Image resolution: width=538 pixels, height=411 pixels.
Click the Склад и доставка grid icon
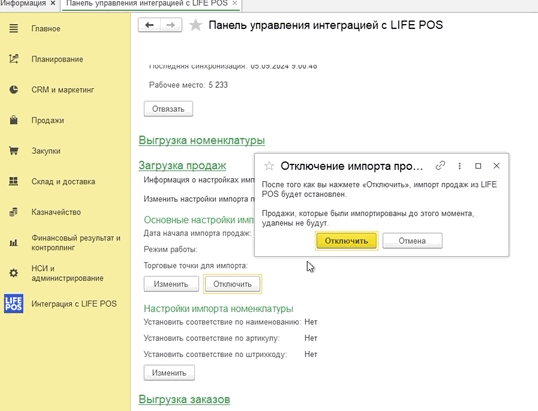point(13,181)
